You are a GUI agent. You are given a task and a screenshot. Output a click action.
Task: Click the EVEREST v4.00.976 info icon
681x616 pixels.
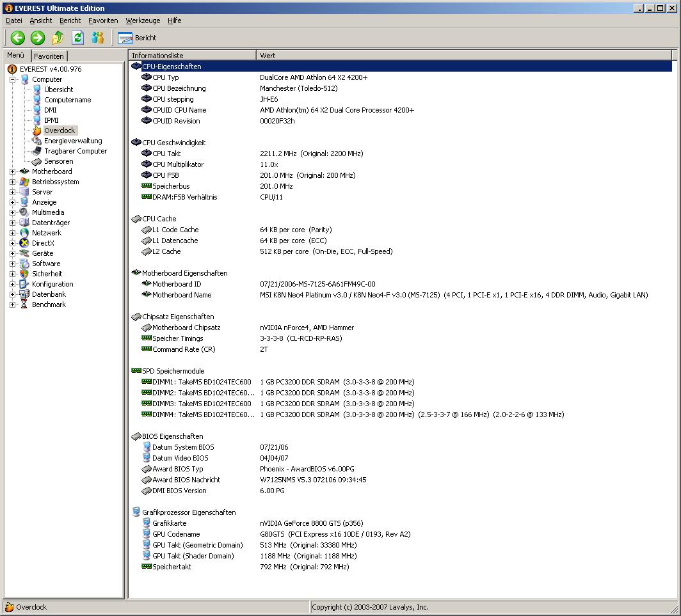click(x=12, y=69)
